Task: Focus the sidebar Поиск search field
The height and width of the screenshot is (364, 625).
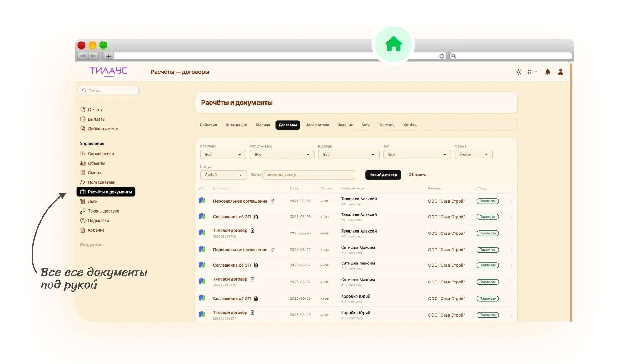Action: (109, 91)
